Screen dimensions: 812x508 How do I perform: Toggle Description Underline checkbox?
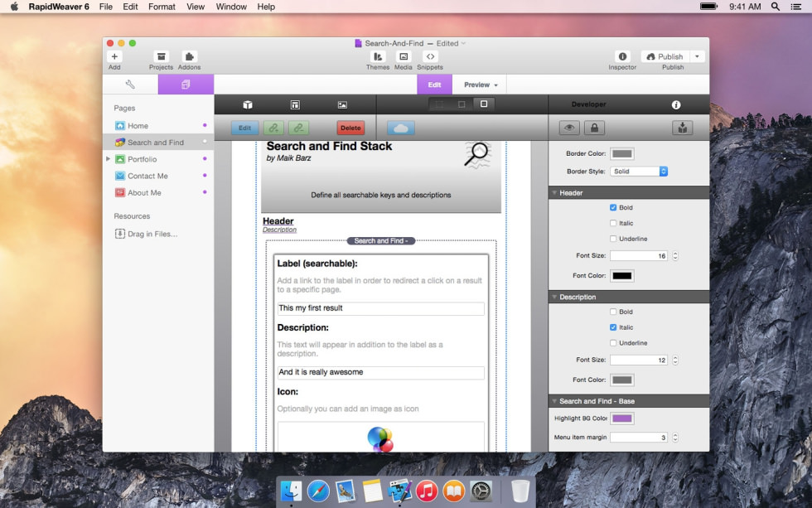click(x=613, y=343)
